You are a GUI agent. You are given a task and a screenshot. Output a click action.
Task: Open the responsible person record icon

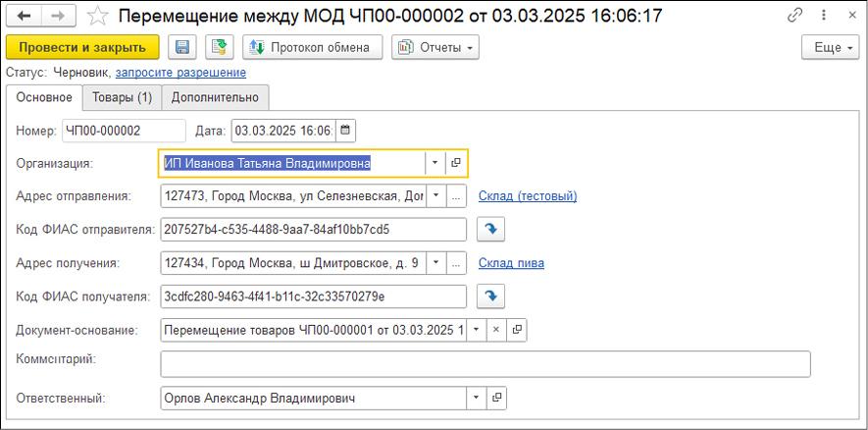497,398
